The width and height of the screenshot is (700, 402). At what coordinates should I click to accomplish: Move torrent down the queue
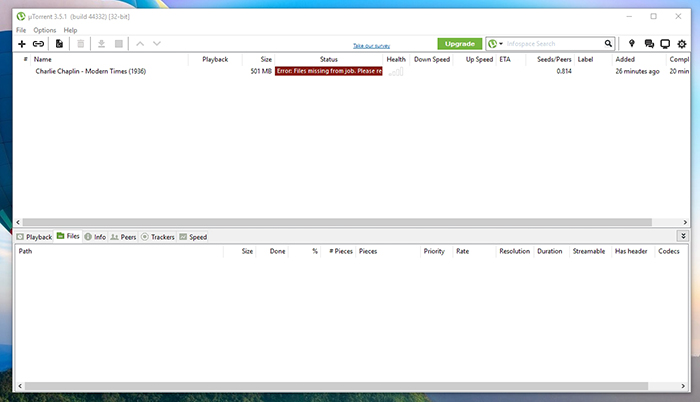[157, 44]
